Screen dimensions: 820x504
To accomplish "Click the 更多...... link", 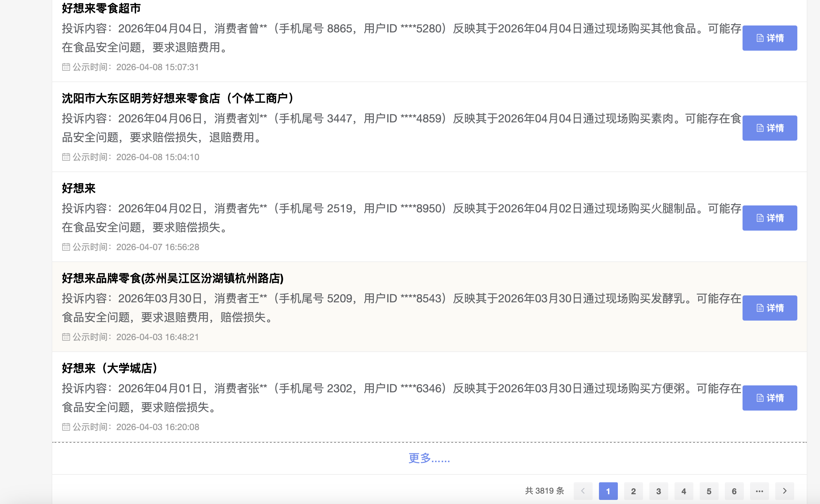I will (429, 458).
